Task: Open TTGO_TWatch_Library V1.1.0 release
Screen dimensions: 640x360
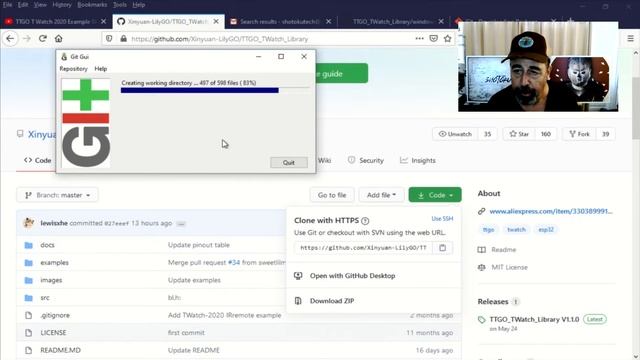Action: click(x=534, y=319)
